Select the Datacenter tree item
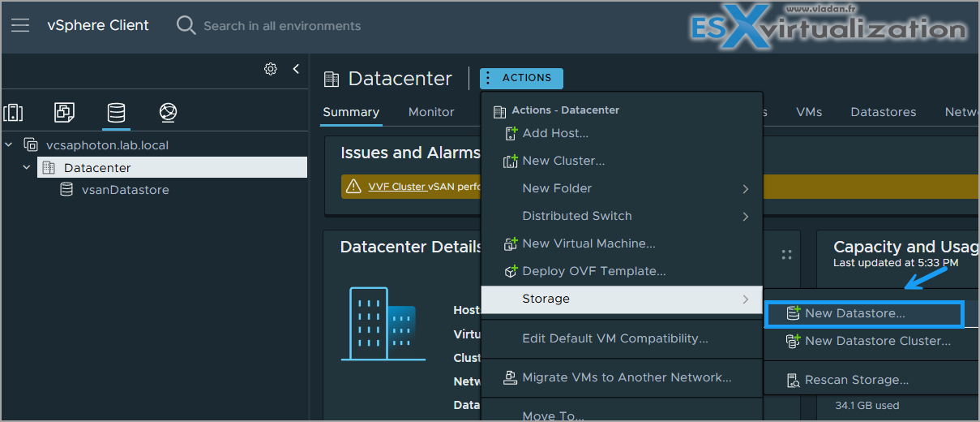This screenshot has width=980, height=422. 172,168
